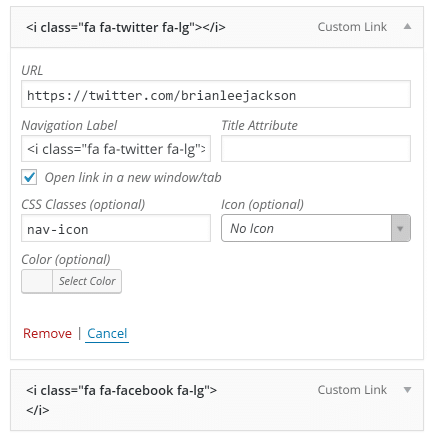Viewport: 428px width, 436px height.
Task: Expand the fa-facebook menu item
Action: [407, 390]
